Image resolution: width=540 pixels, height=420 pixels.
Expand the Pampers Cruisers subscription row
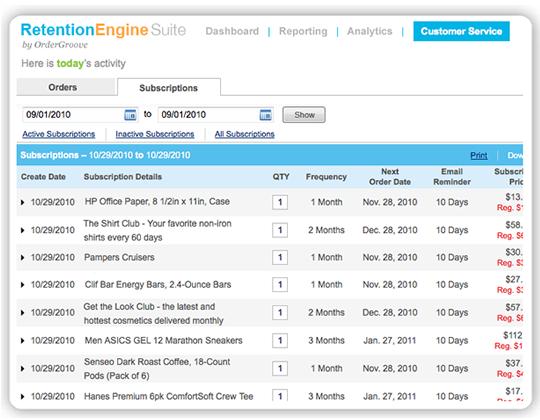point(22,257)
